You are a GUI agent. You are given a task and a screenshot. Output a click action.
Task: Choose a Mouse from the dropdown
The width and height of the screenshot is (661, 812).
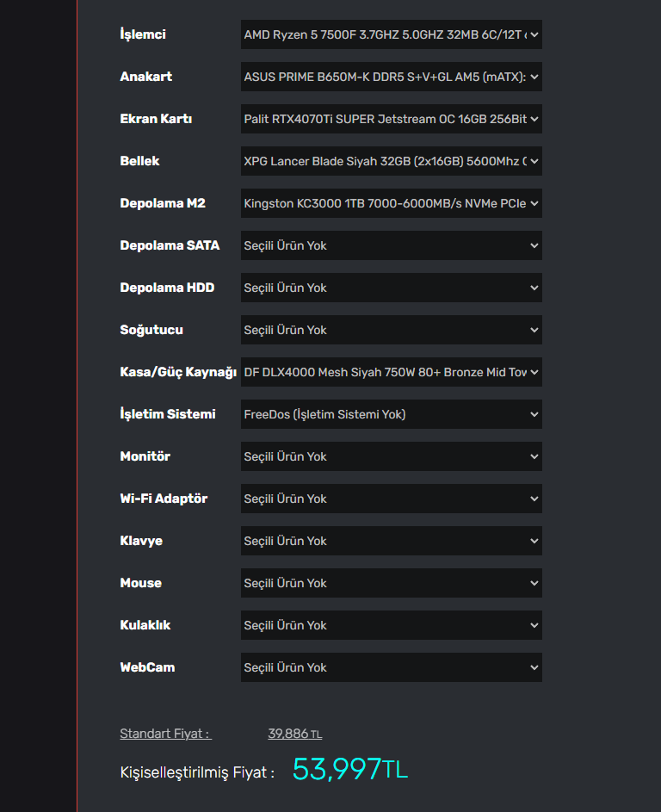[x=391, y=583]
